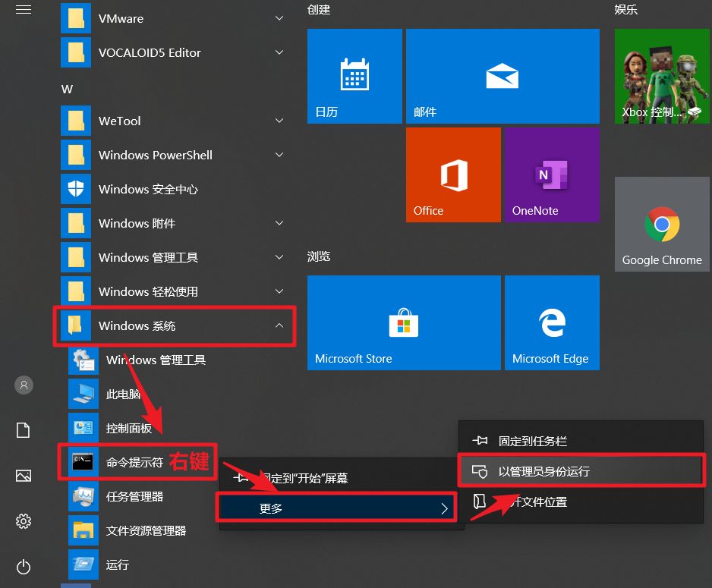This screenshot has width=712, height=588.
Task: Open 控制面板 icon
Action: (x=83, y=428)
